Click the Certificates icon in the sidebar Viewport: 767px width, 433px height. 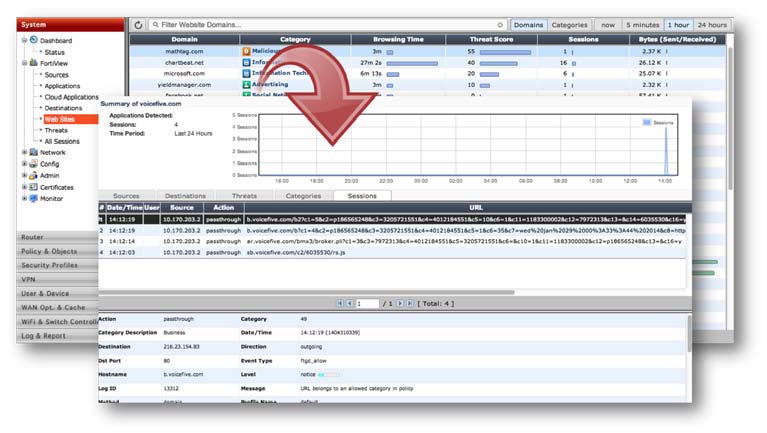34,187
